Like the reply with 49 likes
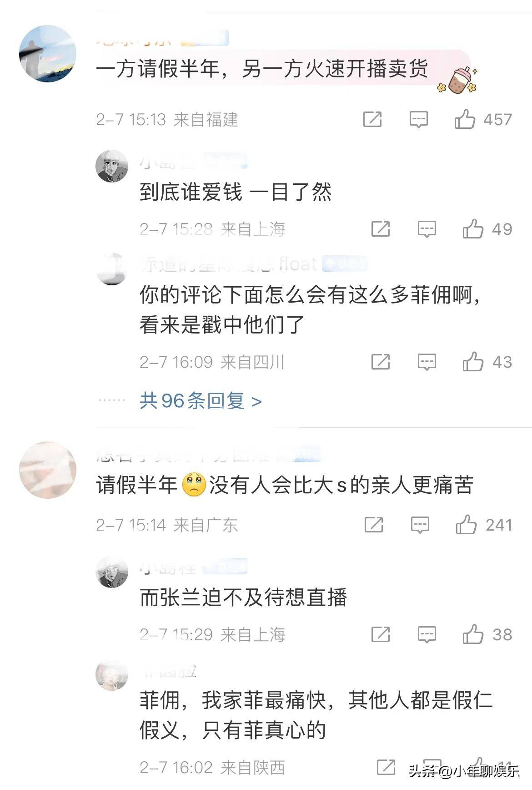This screenshot has width=532, height=790. (x=473, y=229)
